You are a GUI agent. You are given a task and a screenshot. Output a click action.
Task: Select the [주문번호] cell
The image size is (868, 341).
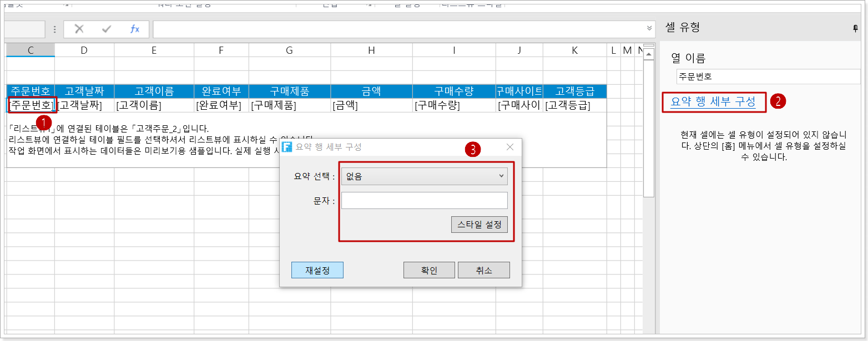pyautogui.click(x=31, y=105)
